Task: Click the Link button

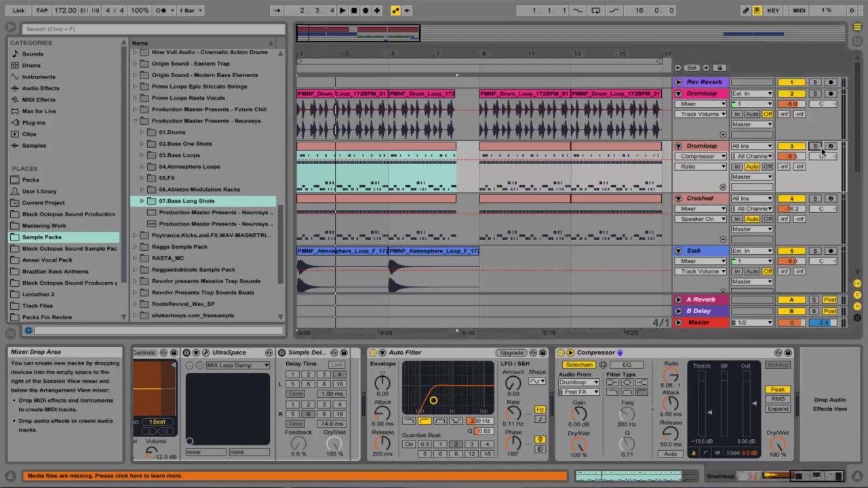Action: [x=19, y=10]
